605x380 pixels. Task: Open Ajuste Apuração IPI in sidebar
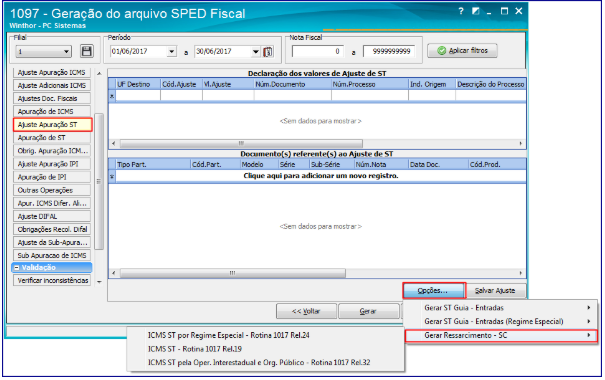pyautogui.click(x=52, y=164)
